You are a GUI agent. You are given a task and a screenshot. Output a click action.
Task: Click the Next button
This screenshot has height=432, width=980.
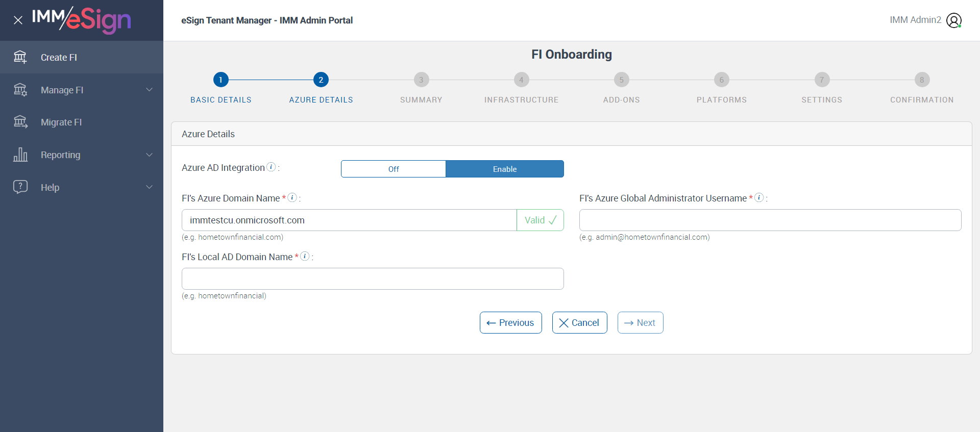tap(640, 322)
